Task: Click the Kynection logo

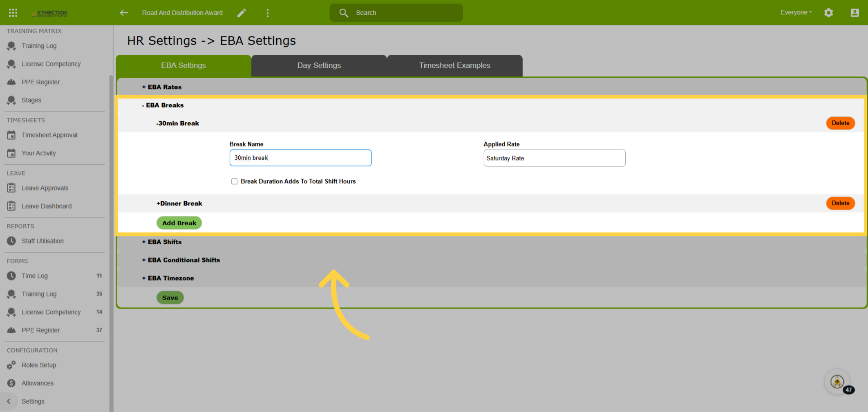Action: [49, 13]
